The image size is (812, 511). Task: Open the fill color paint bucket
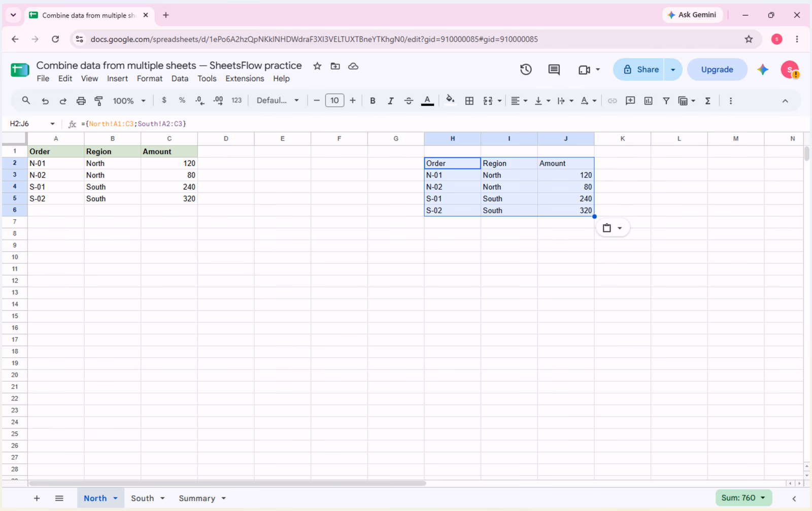pos(450,100)
